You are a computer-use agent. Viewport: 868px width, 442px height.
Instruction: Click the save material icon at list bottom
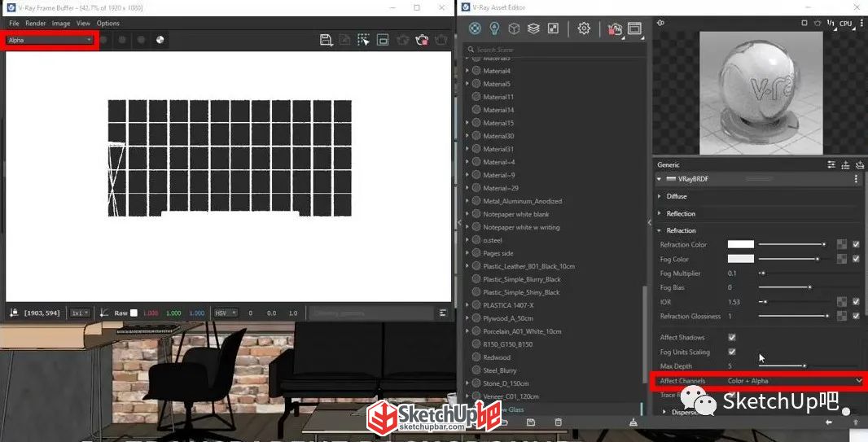click(x=531, y=422)
